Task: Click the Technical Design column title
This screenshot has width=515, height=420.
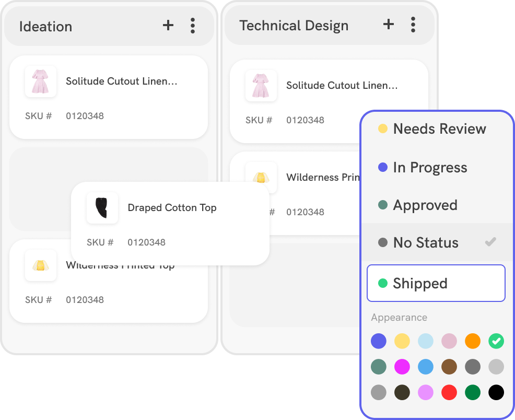Action: click(x=294, y=26)
